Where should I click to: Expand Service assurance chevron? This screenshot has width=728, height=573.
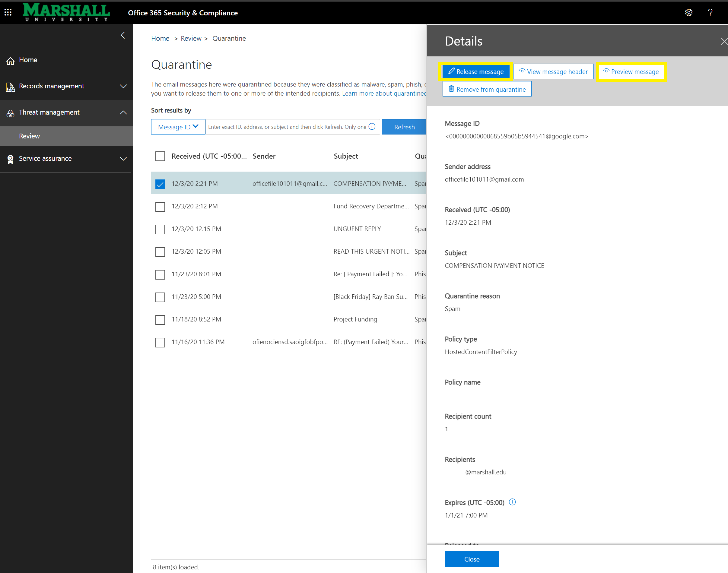tap(123, 158)
